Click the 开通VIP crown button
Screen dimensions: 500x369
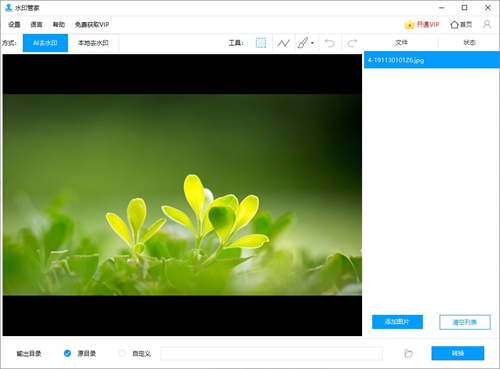pos(422,25)
